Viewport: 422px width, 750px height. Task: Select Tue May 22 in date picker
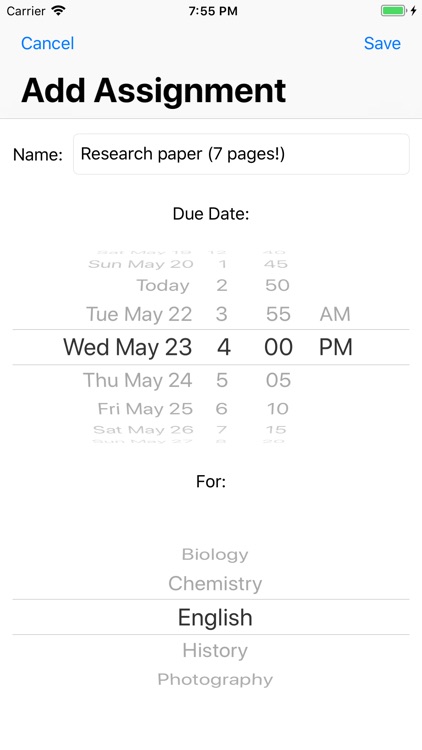tap(139, 314)
